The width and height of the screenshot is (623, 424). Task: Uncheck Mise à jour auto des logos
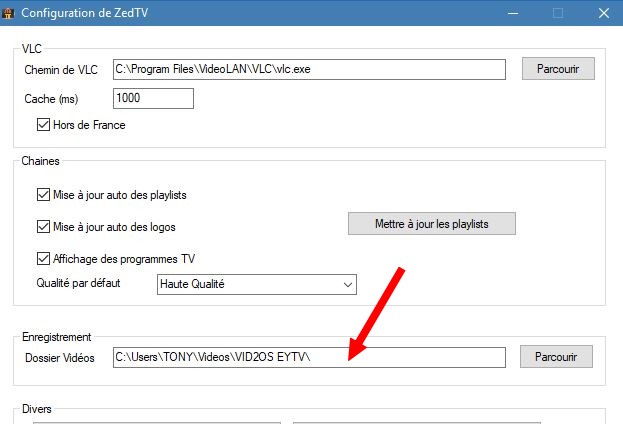click(43, 226)
